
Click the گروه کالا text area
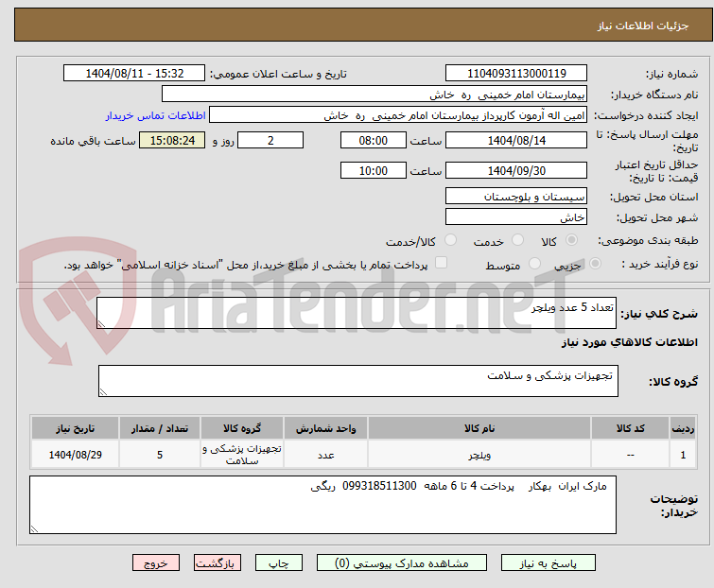pyautogui.click(x=358, y=381)
